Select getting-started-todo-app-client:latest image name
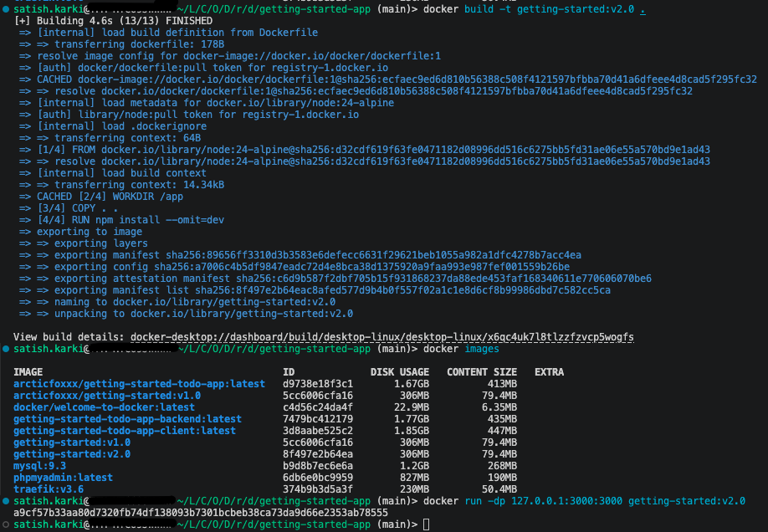This screenshot has height=532, width=768. [125, 431]
